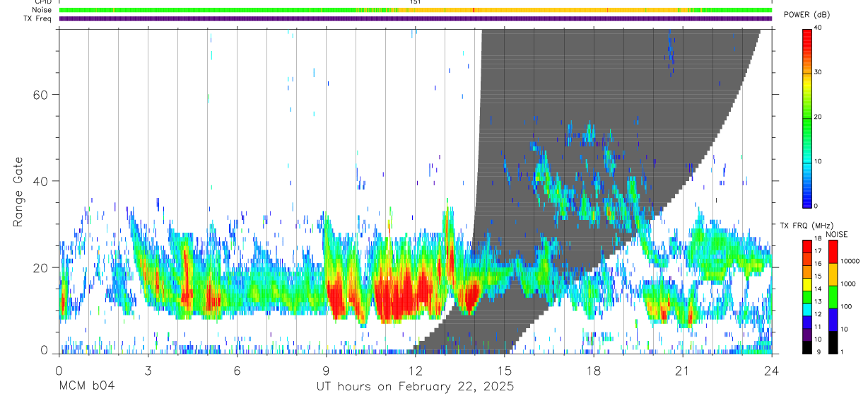Click the green segment of NOISE colorbar
The image size is (868, 401).
832,297
